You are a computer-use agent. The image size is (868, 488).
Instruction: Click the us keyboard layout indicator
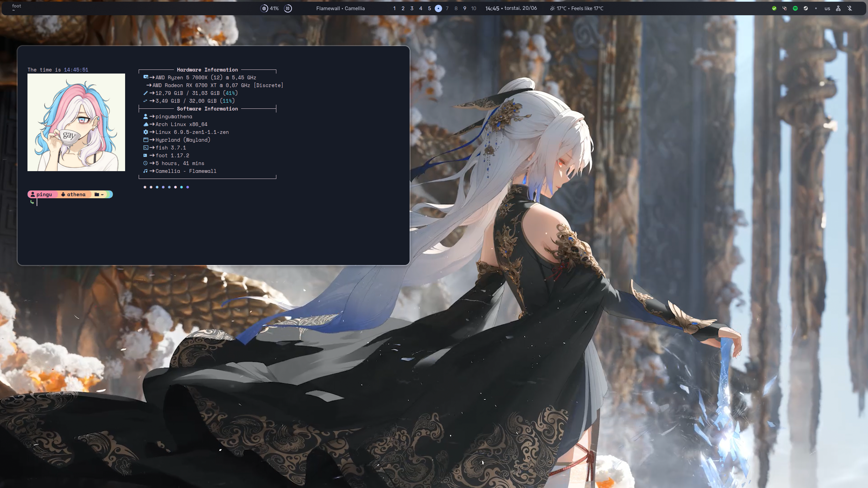[827, 8]
